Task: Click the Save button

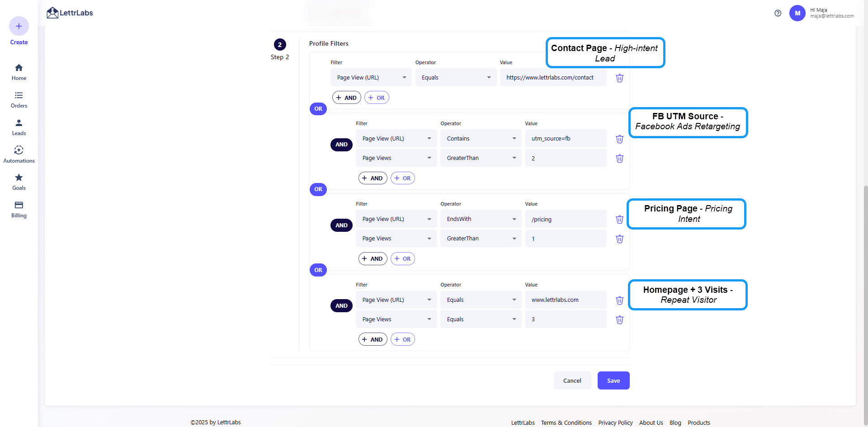Action: (x=613, y=380)
